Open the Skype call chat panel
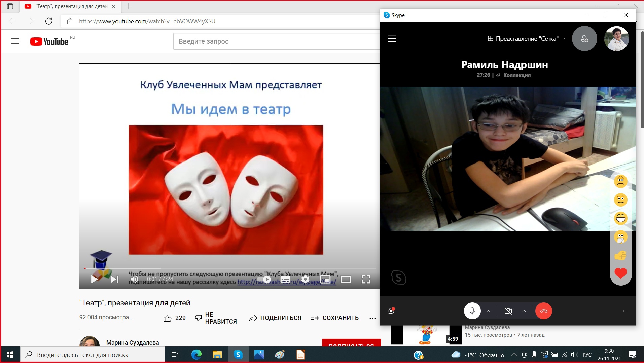Image resolution: width=644 pixels, height=363 pixels. point(391,311)
